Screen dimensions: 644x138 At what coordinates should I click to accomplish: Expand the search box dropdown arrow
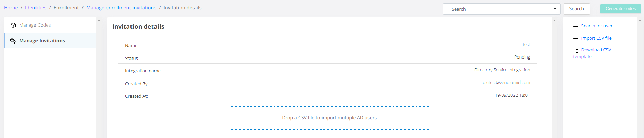(x=555, y=9)
